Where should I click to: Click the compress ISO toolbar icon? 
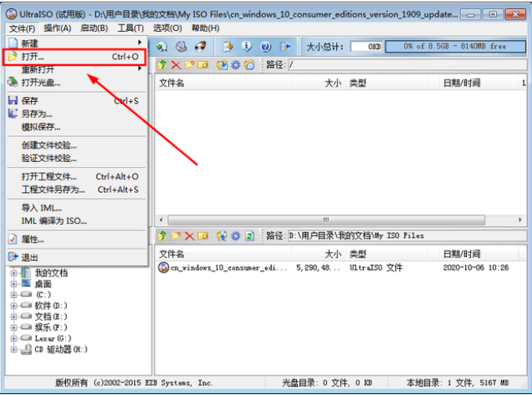click(181, 46)
